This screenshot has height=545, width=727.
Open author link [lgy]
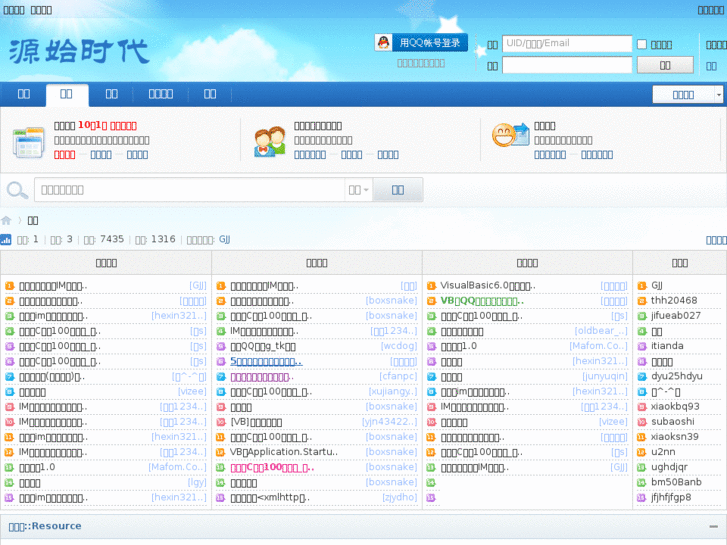197,482
